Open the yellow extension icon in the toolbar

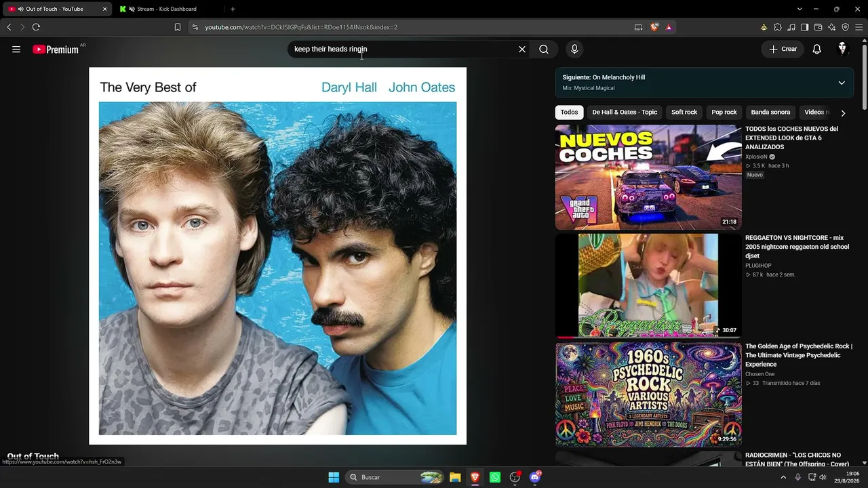(x=764, y=27)
